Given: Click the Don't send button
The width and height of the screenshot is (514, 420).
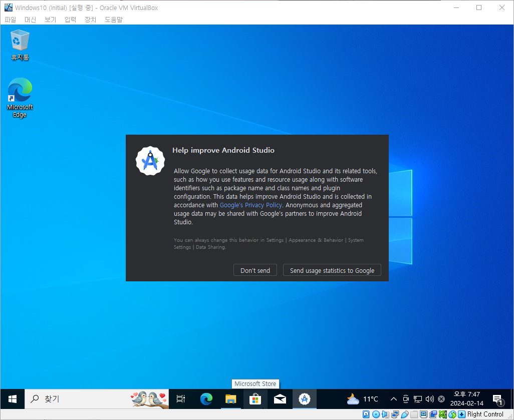Looking at the screenshot, I should [255, 270].
